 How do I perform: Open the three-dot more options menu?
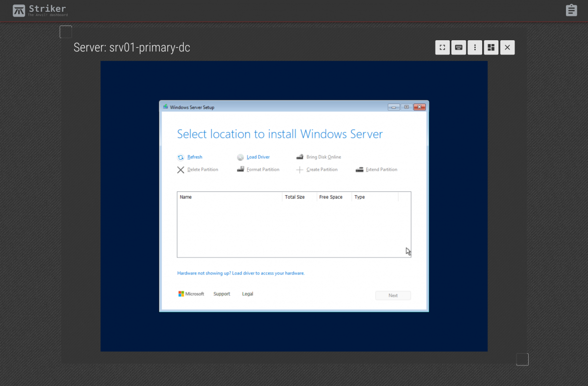click(474, 48)
